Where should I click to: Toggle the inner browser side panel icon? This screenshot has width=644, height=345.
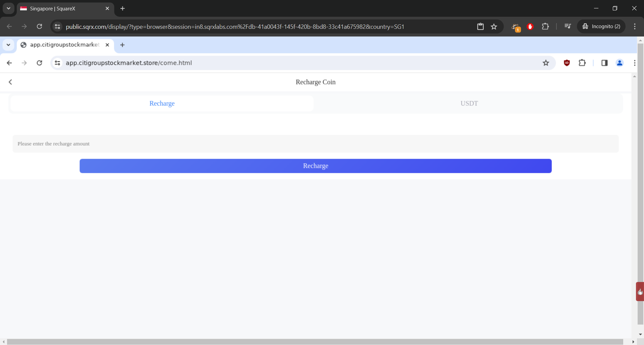604,63
